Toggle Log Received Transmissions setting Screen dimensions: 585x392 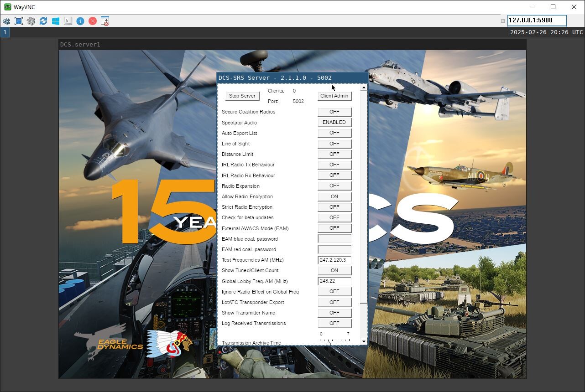334,323
